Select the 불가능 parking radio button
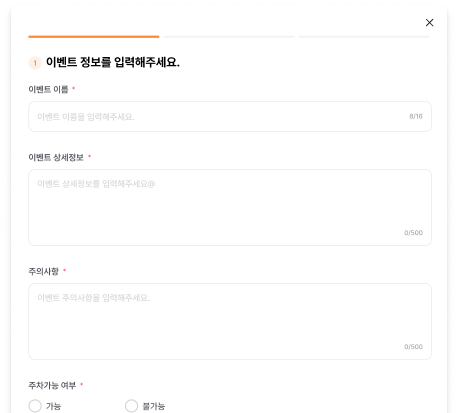The height and width of the screenshot is (413, 458). tap(131, 406)
